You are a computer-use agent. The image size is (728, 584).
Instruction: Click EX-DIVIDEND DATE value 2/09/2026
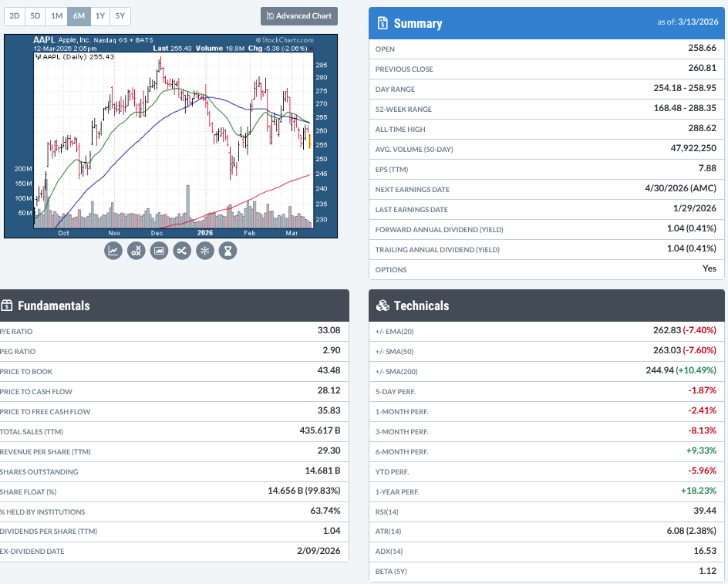click(x=318, y=551)
